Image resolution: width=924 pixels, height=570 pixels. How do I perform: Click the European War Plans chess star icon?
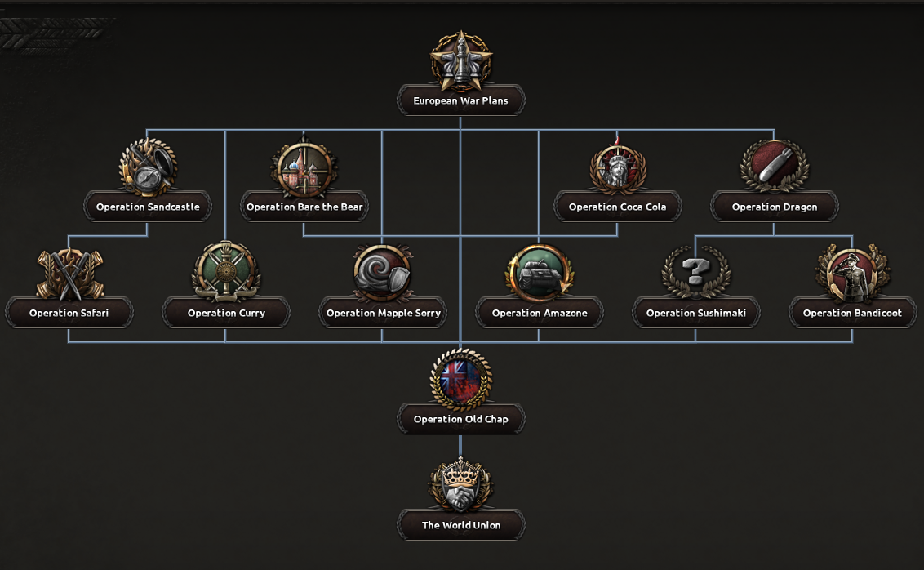(461, 60)
